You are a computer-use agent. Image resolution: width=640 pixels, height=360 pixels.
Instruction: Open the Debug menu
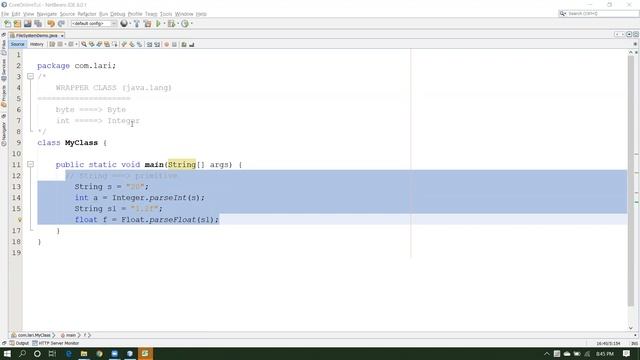pyautogui.click(x=118, y=14)
